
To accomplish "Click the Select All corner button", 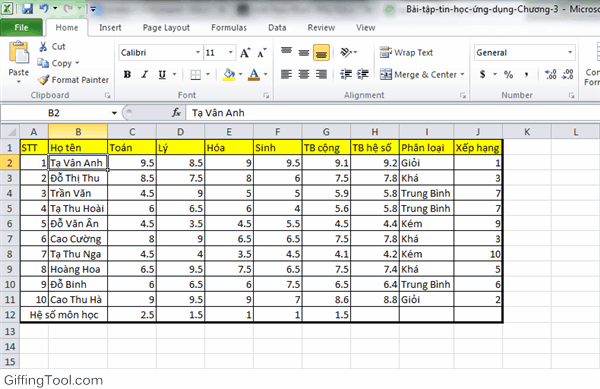I will [10, 132].
